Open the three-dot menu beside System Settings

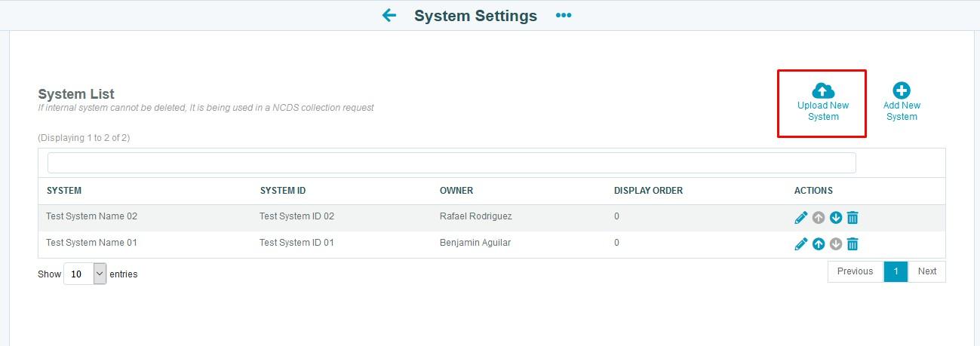[564, 15]
